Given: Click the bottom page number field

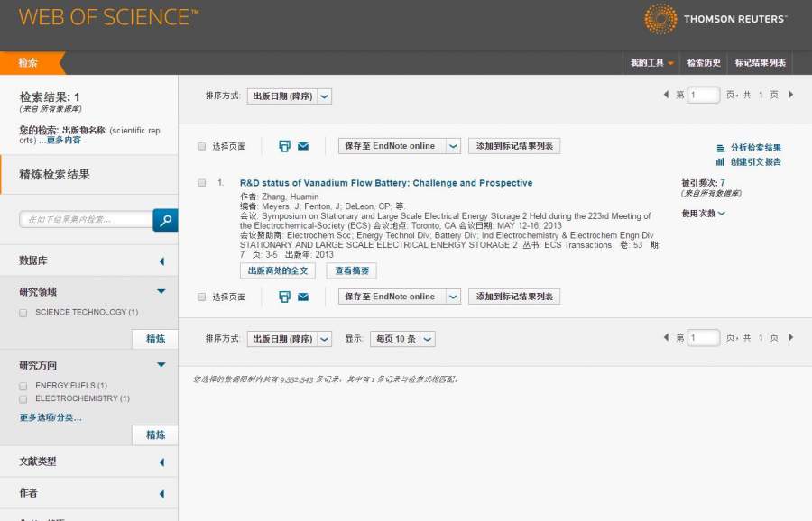Looking at the screenshot, I should click(x=703, y=337).
